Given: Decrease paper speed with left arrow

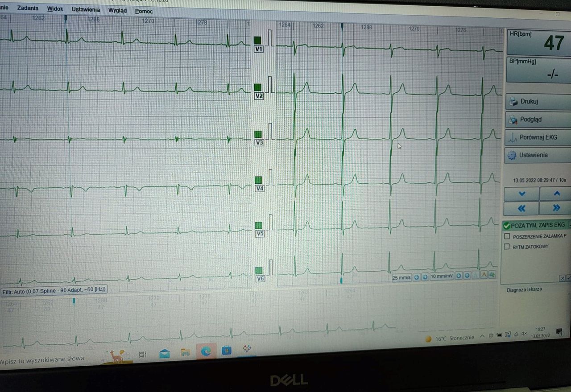Looking at the screenshot, I should click(417, 277).
